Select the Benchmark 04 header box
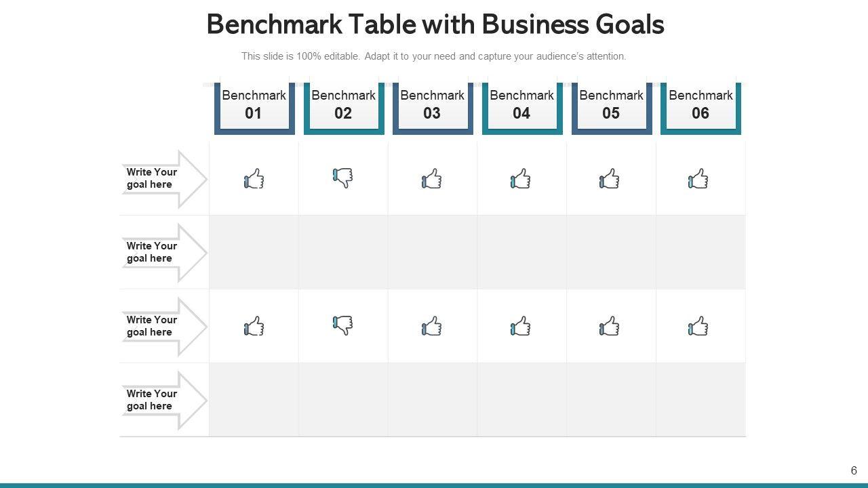This screenshot has height=488, width=868. [522, 105]
